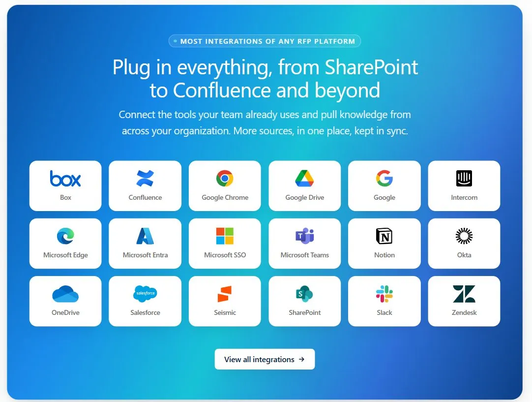This screenshot has height=402, width=532.
Task: Click the Slack label text
Action: (384, 313)
